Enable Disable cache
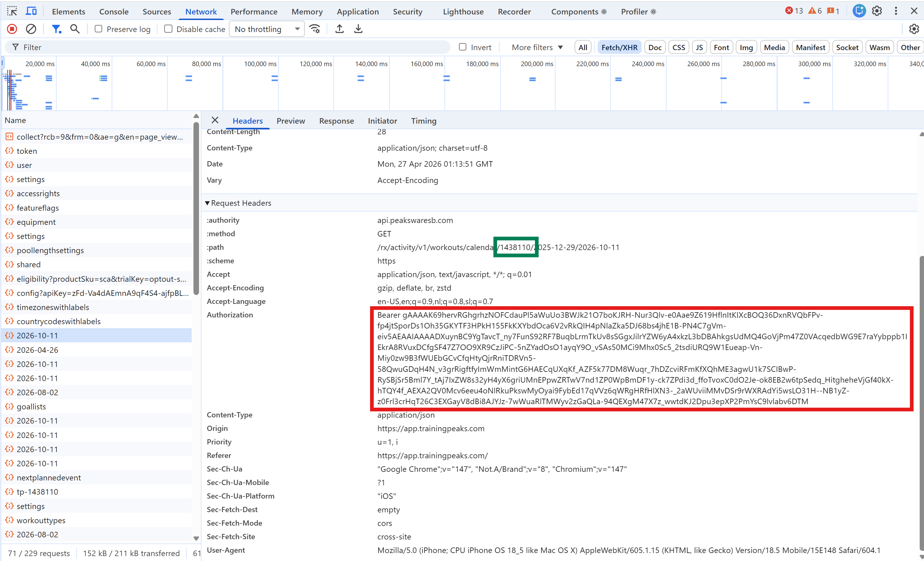This screenshot has width=924, height=561. coord(168,29)
